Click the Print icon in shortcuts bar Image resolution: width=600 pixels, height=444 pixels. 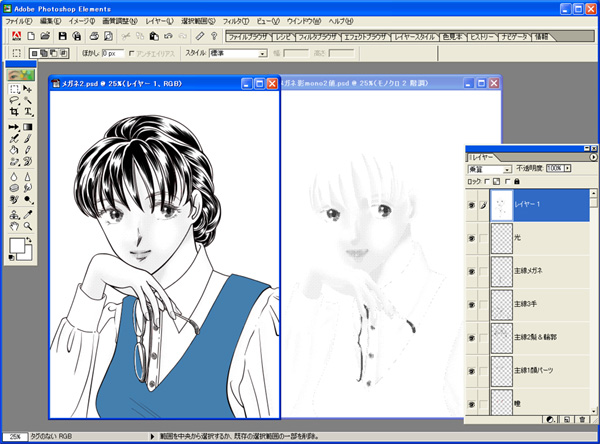[x=94, y=36]
